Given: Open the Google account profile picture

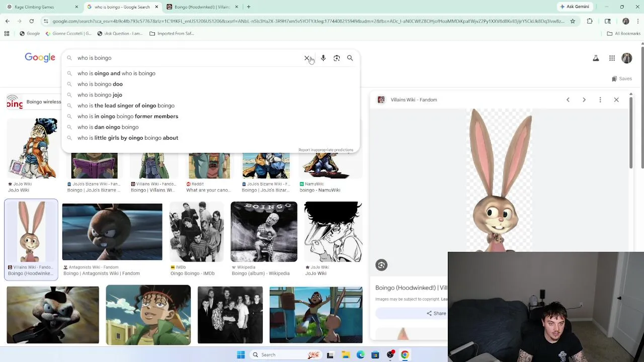Looking at the screenshot, I should pyautogui.click(x=627, y=58).
